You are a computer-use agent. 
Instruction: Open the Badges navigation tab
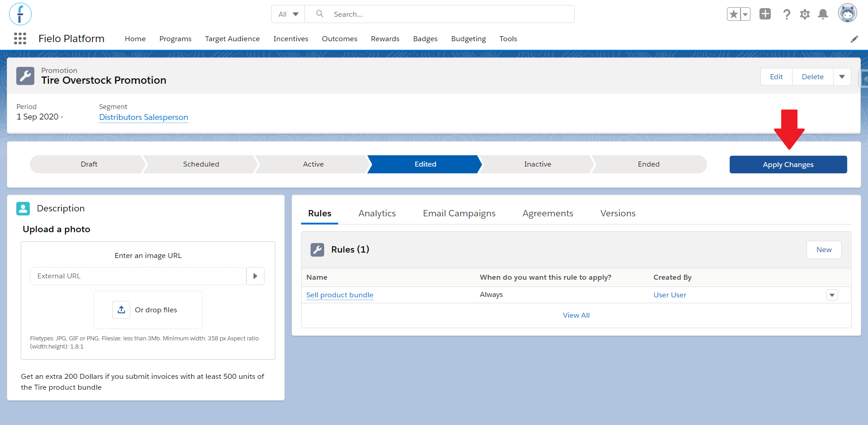pos(425,39)
